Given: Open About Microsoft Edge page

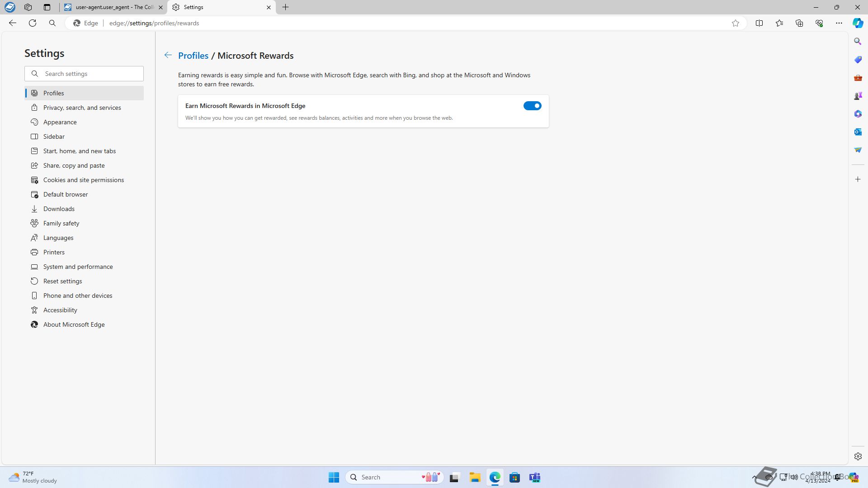Looking at the screenshot, I should pyautogui.click(x=84, y=324).
